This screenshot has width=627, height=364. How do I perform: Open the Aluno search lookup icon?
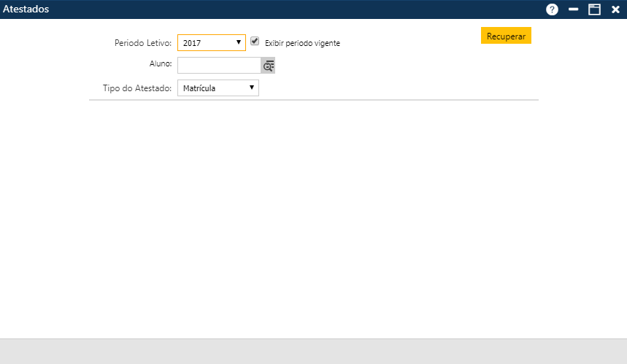tap(268, 66)
